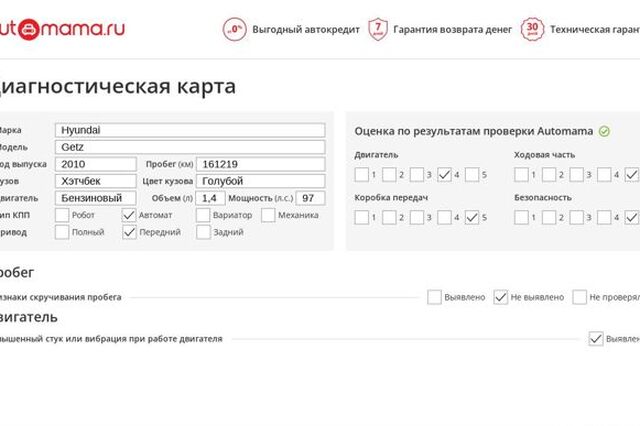640x426 pixels.
Task: Click the Getz model field
Action: coord(190,147)
